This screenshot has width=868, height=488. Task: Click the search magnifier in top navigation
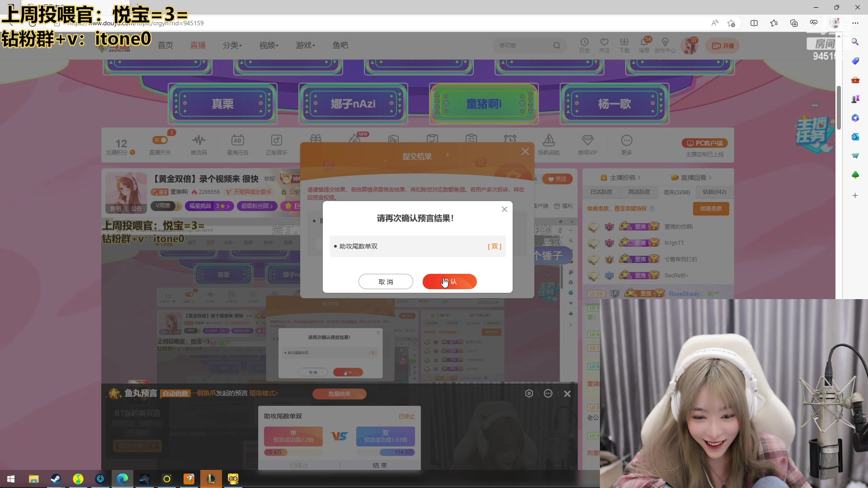click(557, 45)
